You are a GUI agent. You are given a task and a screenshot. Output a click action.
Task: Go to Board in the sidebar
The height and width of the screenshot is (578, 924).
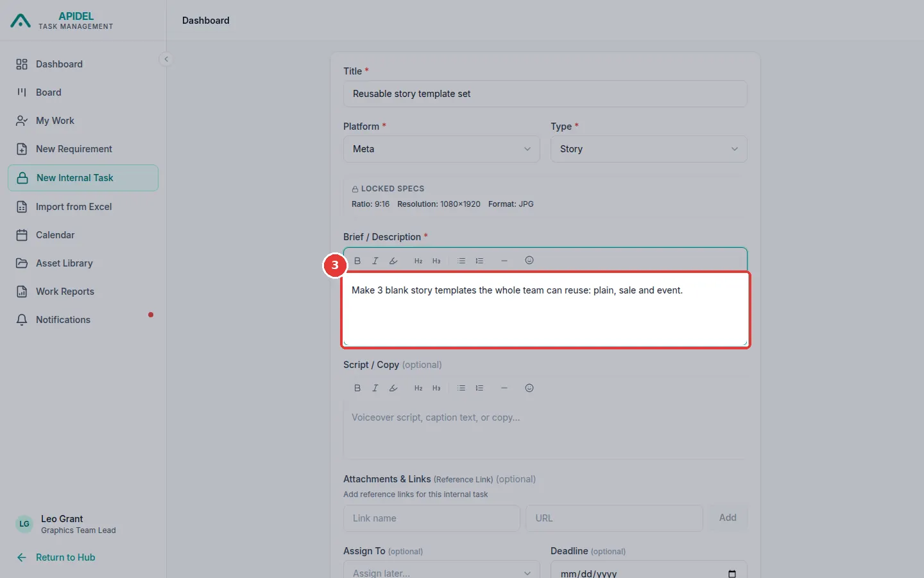point(83,92)
